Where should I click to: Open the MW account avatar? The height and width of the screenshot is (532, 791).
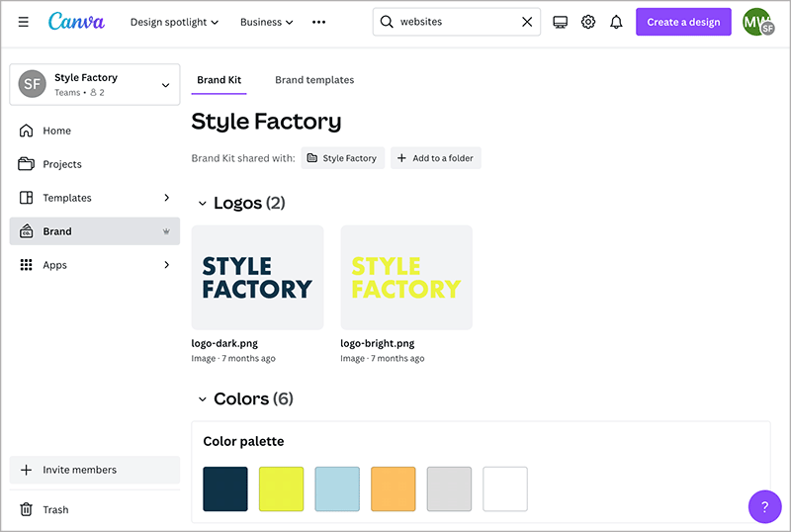(x=757, y=22)
